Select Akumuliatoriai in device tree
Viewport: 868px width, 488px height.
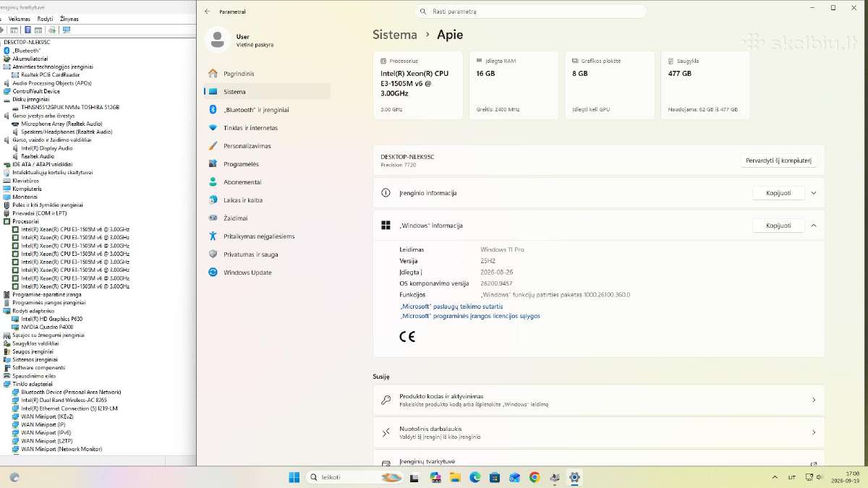click(30, 59)
